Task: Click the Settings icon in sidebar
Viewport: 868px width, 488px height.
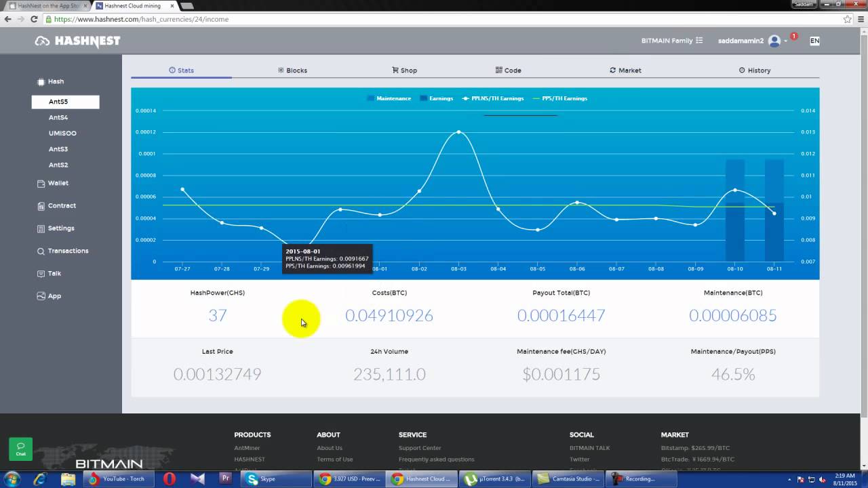Action: click(x=41, y=228)
